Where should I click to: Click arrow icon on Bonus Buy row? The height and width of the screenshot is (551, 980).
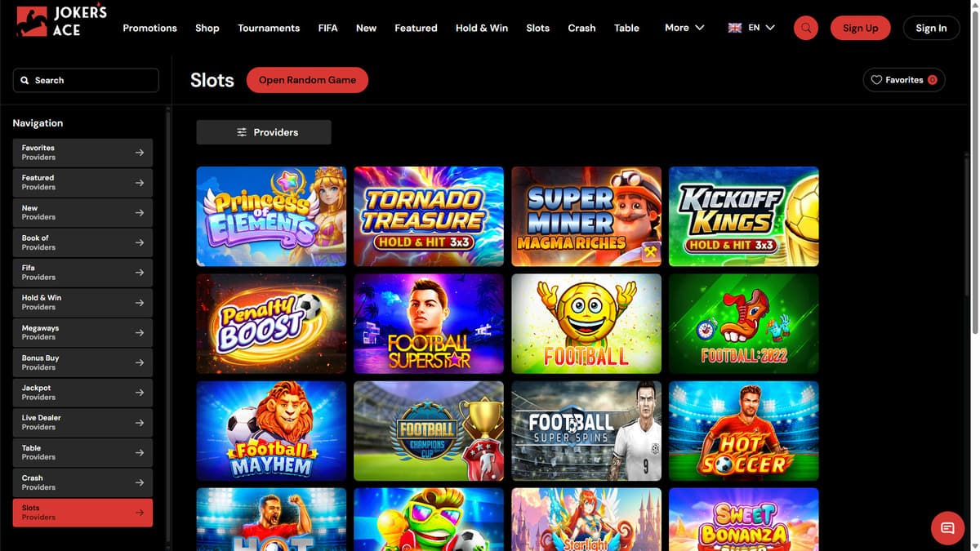pos(140,362)
